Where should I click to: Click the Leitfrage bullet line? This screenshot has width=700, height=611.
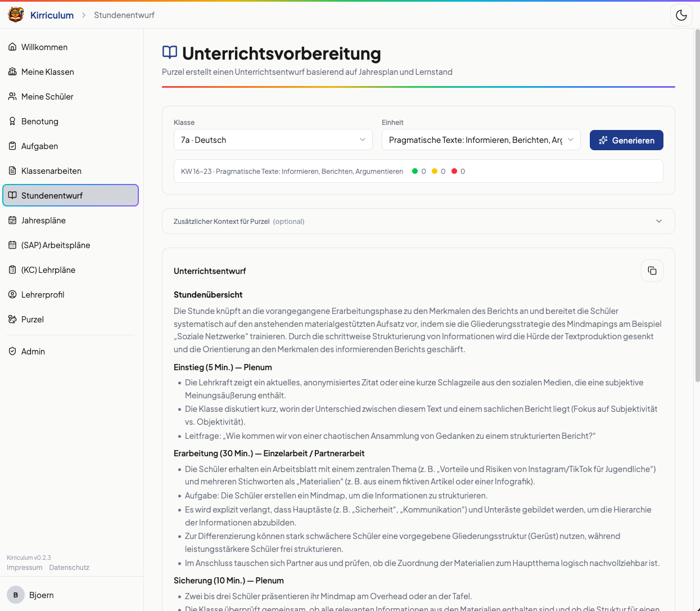(390, 435)
